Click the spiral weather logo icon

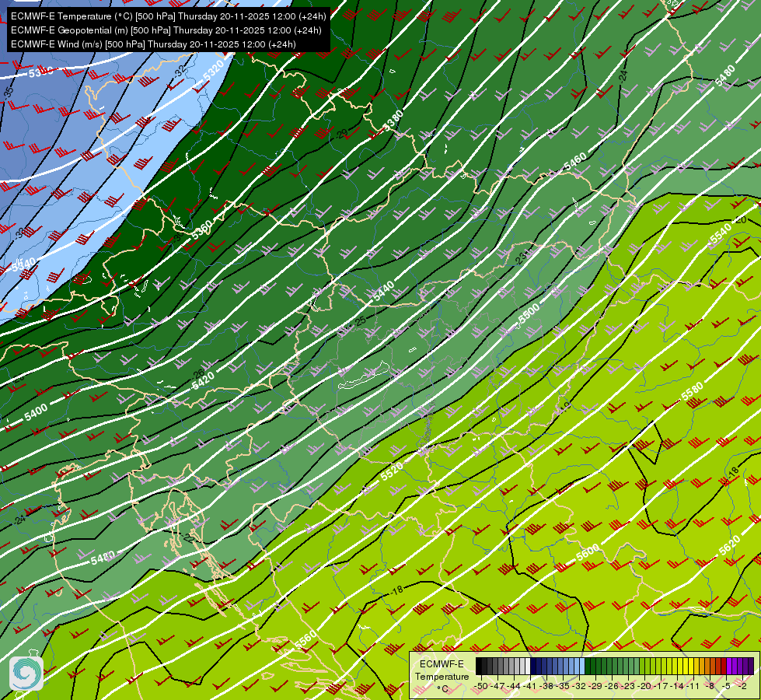point(26,674)
